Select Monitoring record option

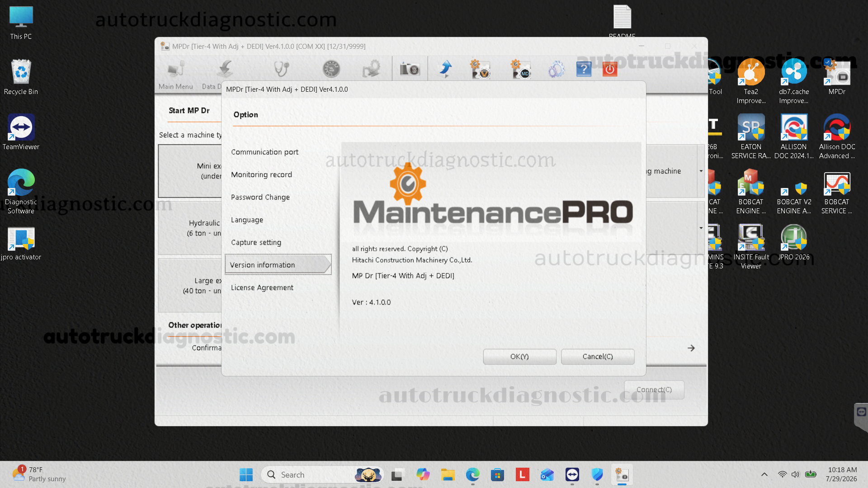click(261, 174)
